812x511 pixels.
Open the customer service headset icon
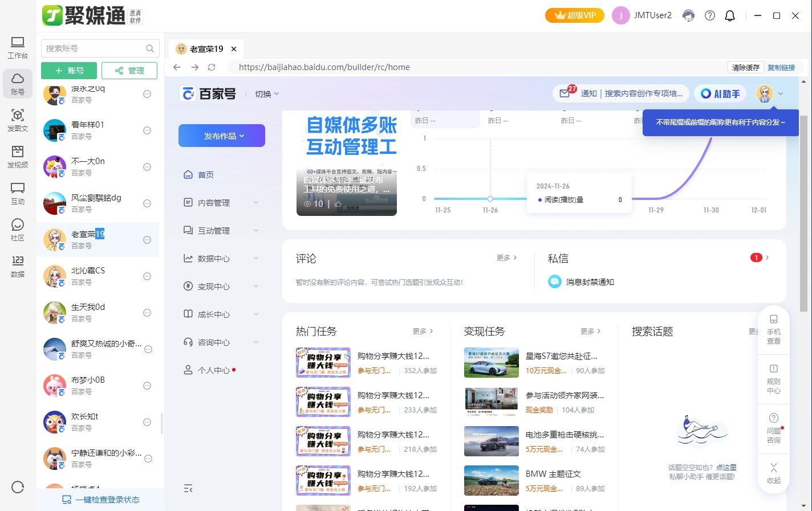click(689, 15)
